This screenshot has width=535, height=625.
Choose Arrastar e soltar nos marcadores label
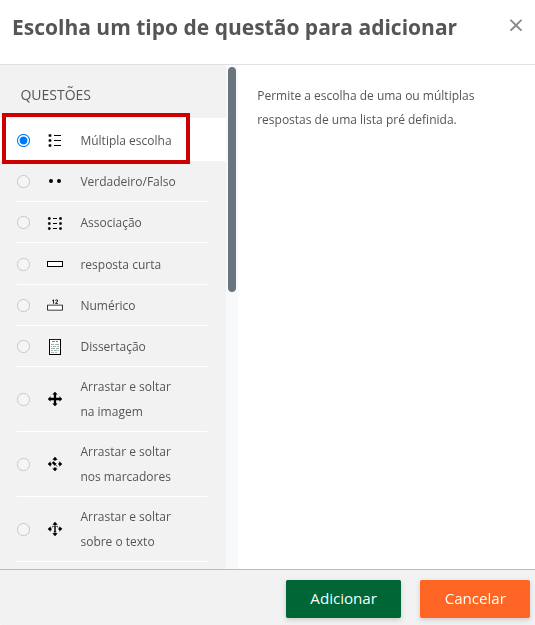point(126,464)
